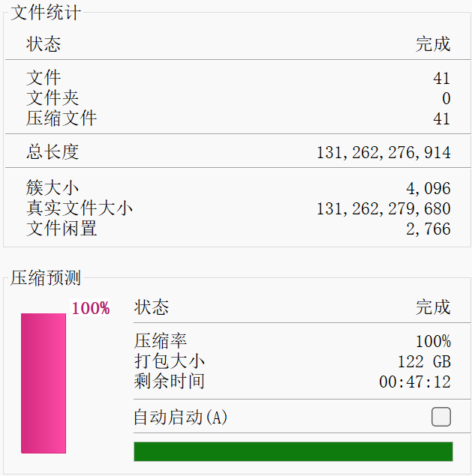This screenshot has width=472, height=476.
Task: Enable the 自动启动(A) checkbox
Action: pyautogui.click(x=441, y=417)
